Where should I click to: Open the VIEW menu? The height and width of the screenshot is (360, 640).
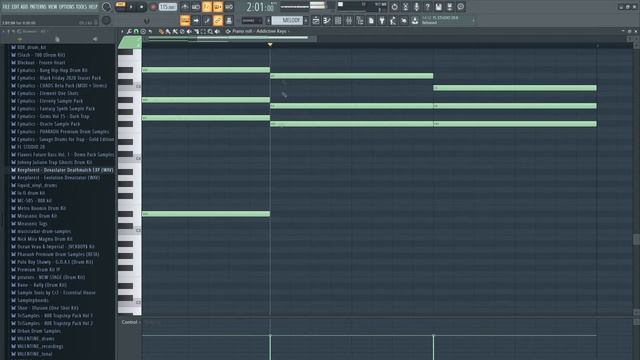53,7
